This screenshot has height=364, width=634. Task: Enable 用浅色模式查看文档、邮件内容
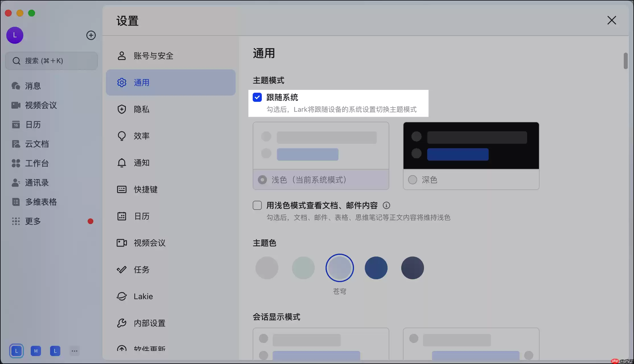point(257,205)
